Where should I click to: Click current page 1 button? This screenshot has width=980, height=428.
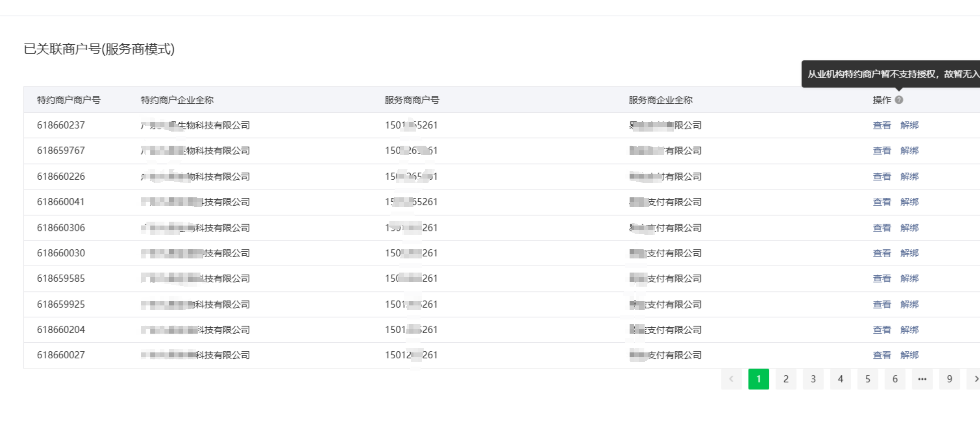point(758,379)
